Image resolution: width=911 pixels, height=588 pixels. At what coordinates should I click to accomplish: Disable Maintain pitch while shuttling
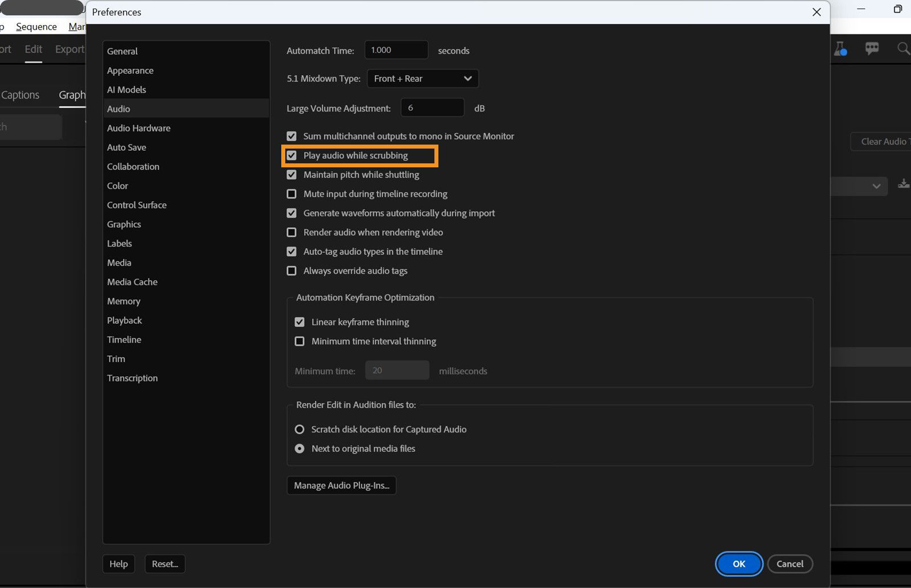292,175
